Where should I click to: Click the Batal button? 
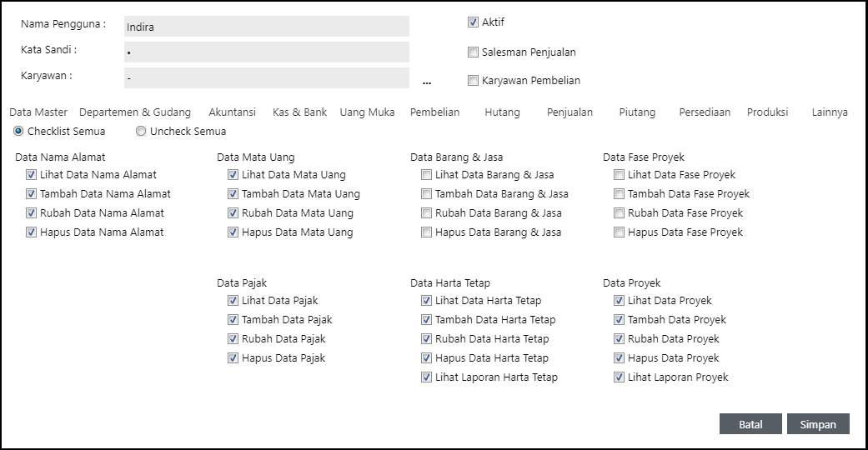(x=750, y=424)
